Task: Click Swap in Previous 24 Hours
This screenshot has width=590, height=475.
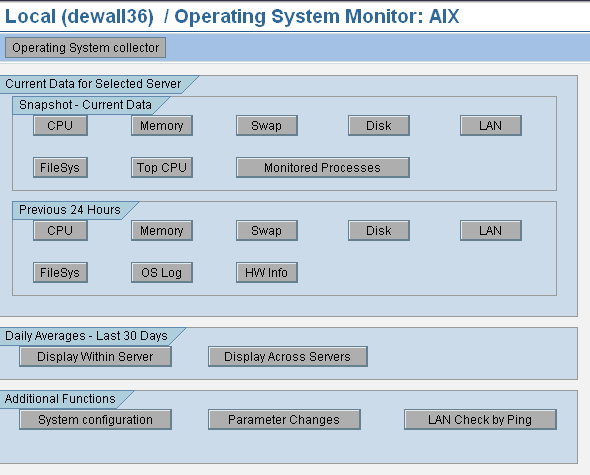Action: click(267, 230)
